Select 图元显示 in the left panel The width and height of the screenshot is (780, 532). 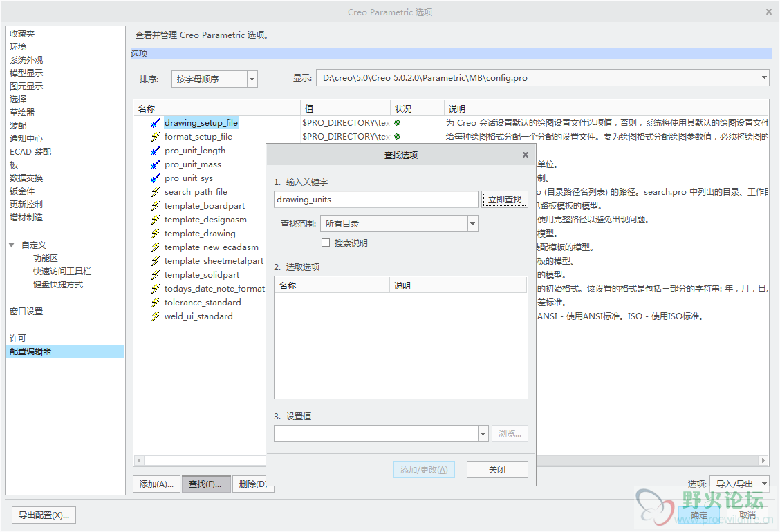coord(26,86)
